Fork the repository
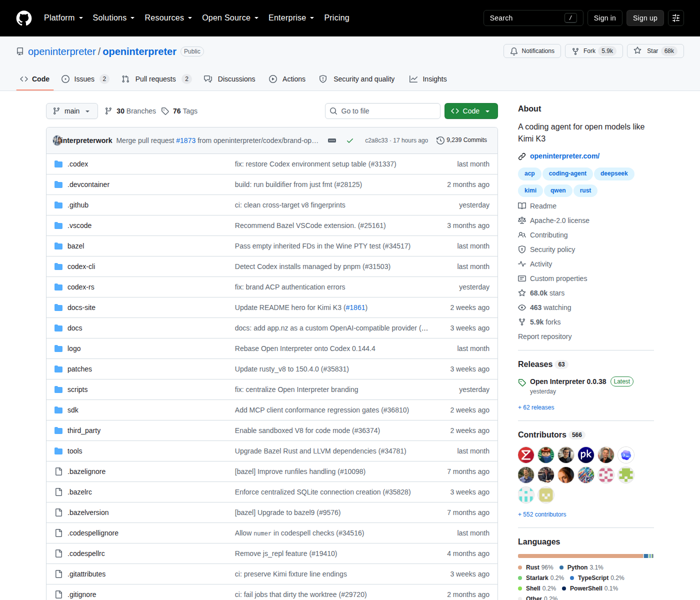This screenshot has height=600, width=700. coord(594,51)
